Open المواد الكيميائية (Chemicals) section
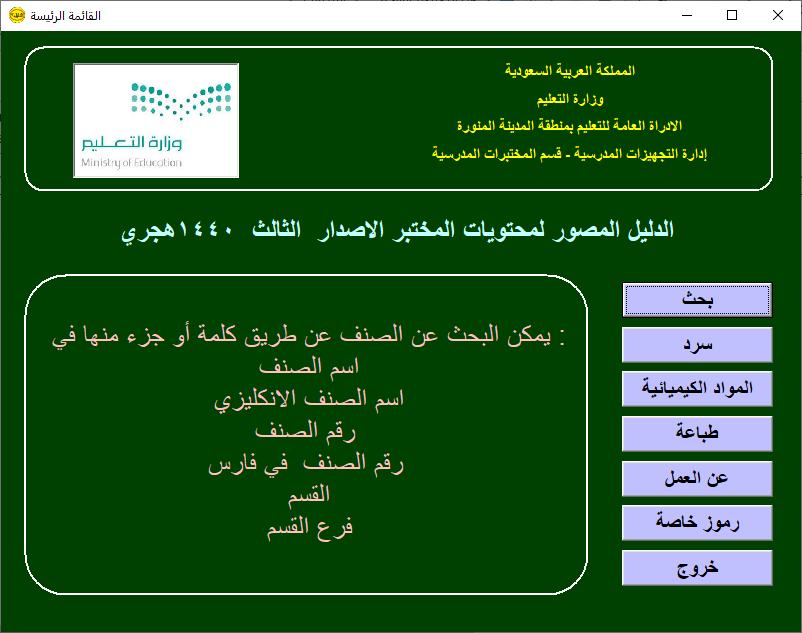The height and width of the screenshot is (633, 802). pyautogui.click(x=697, y=388)
